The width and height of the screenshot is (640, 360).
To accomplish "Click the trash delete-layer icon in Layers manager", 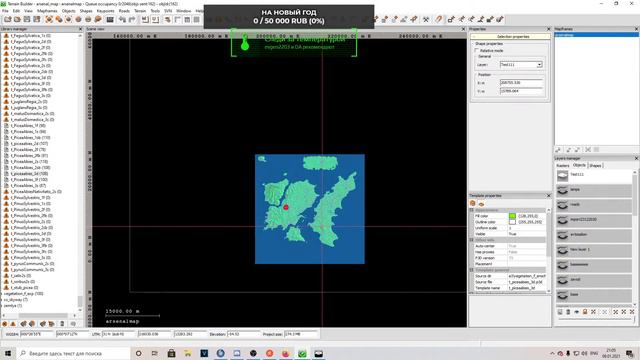I will click(568, 312).
